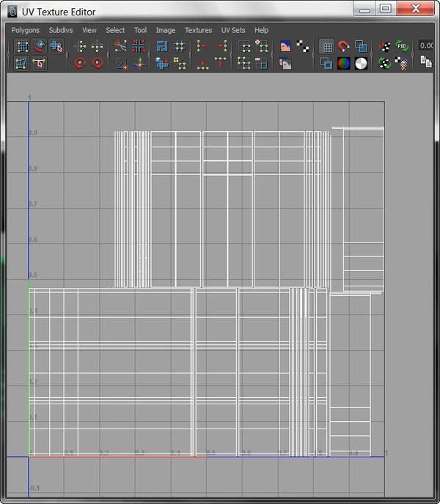Expand the Subdivs dropdown menu
Screen dimensions: 440x504
pos(61,30)
